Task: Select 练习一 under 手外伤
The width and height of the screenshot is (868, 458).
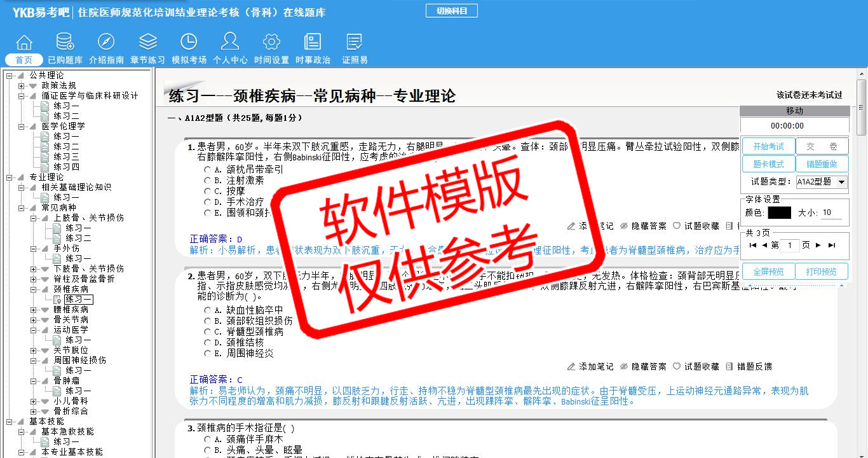Action: 78,259
